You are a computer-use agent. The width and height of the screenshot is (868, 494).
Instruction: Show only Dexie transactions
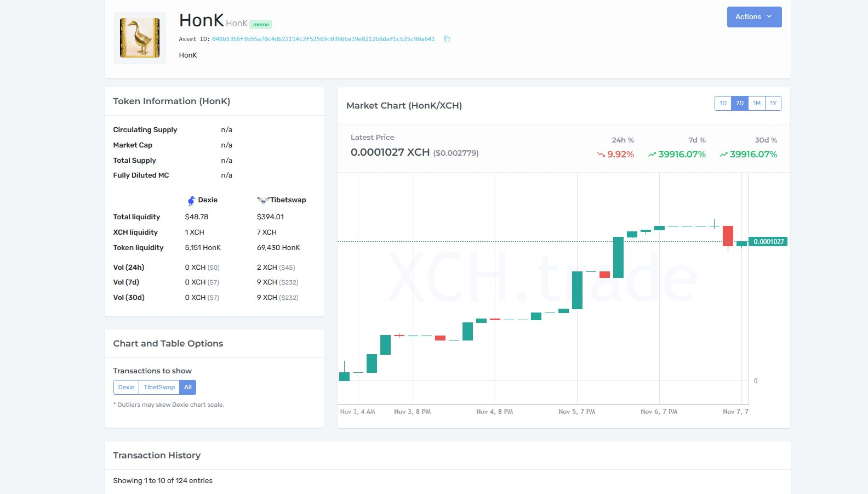[x=126, y=387]
